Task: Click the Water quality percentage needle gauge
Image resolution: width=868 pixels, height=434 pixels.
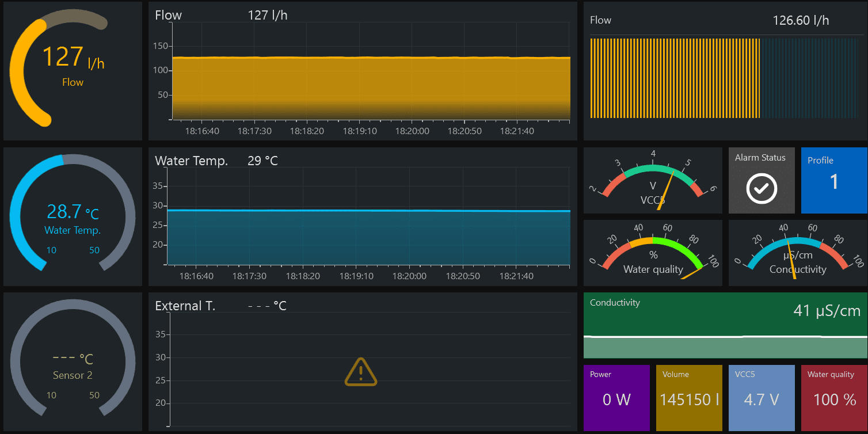Action: pyautogui.click(x=653, y=253)
